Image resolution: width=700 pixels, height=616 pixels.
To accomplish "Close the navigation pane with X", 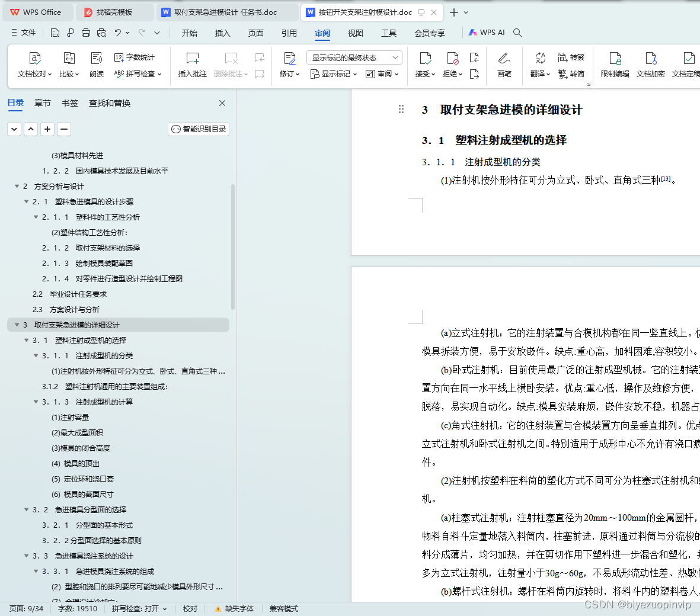I will [222, 103].
